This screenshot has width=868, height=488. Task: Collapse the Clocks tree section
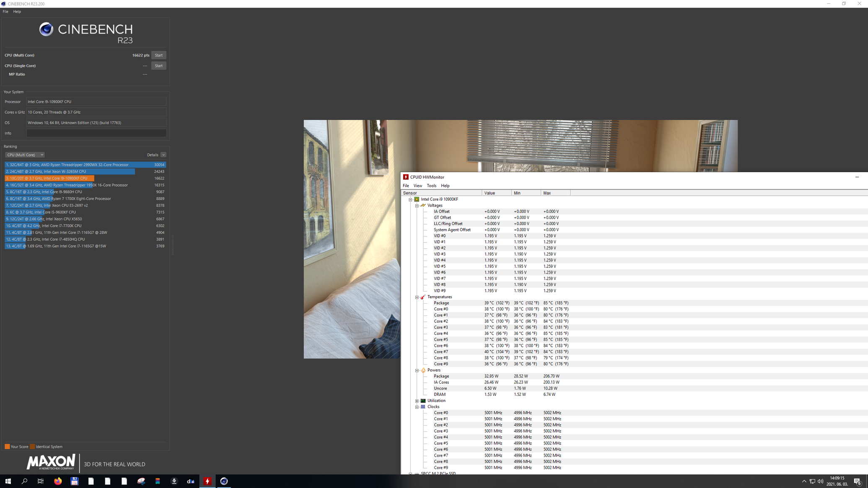pyautogui.click(x=417, y=407)
